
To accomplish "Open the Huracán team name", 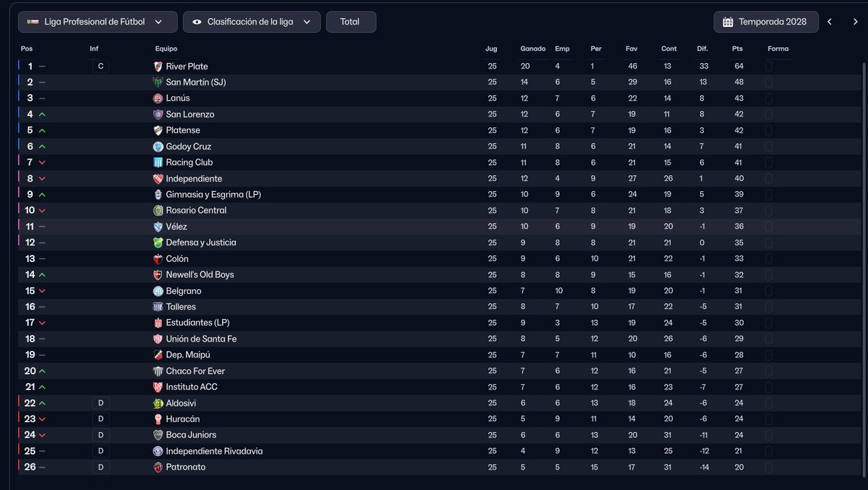I will [x=182, y=419].
